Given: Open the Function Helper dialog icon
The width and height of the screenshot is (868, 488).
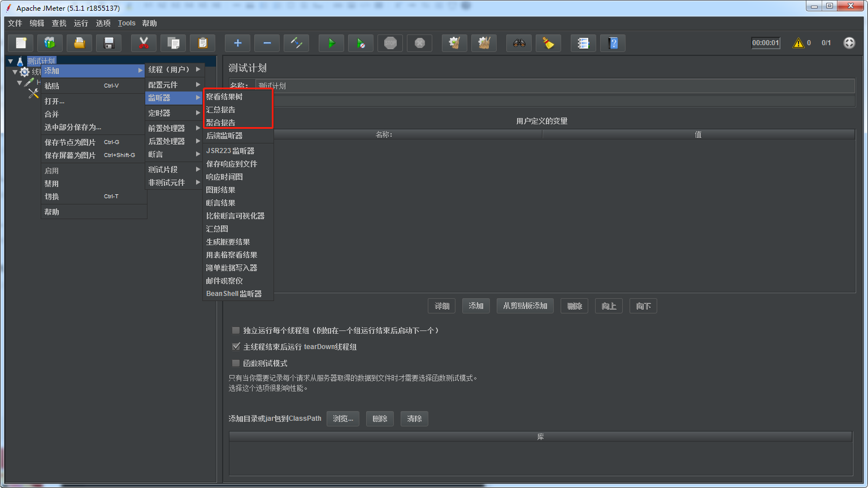Looking at the screenshot, I should [x=583, y=43].
